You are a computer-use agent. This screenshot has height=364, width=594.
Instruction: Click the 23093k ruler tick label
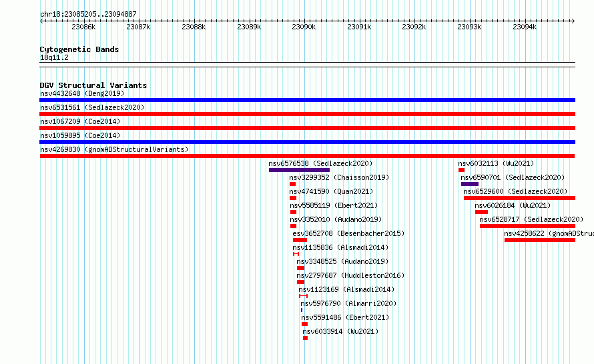coord(469,27)
